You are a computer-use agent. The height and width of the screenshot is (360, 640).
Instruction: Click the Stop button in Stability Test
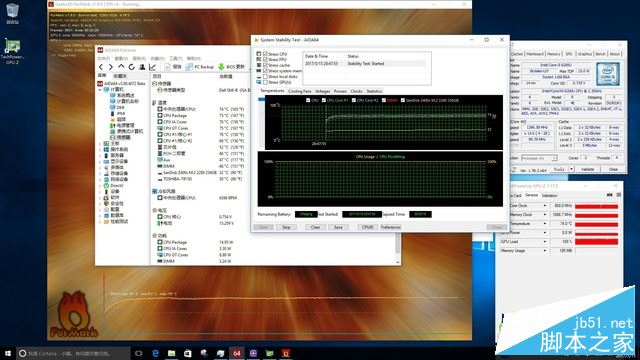coord(286,227)
